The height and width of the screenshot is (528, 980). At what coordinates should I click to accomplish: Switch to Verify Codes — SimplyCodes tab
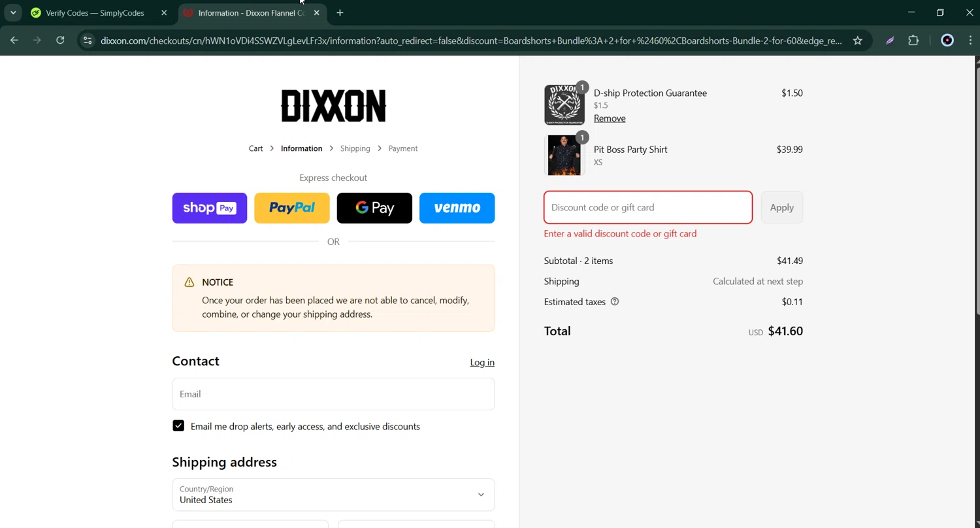(95, 13)
